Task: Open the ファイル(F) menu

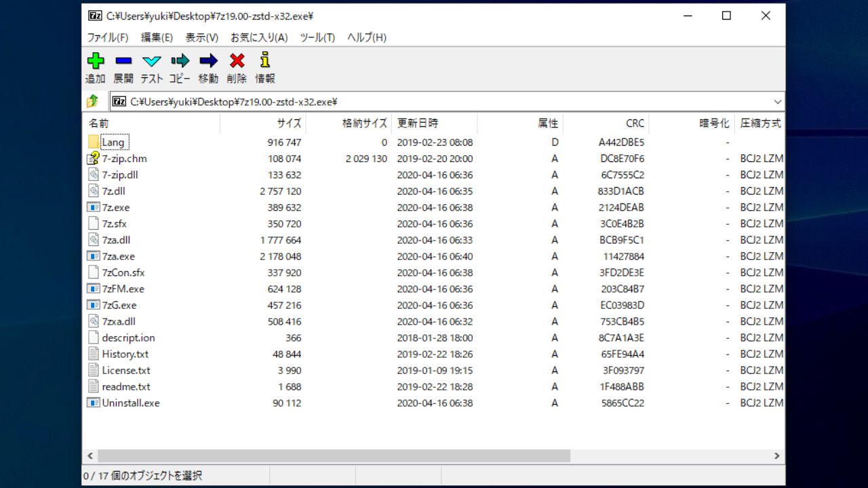Action: coord(108,37)
